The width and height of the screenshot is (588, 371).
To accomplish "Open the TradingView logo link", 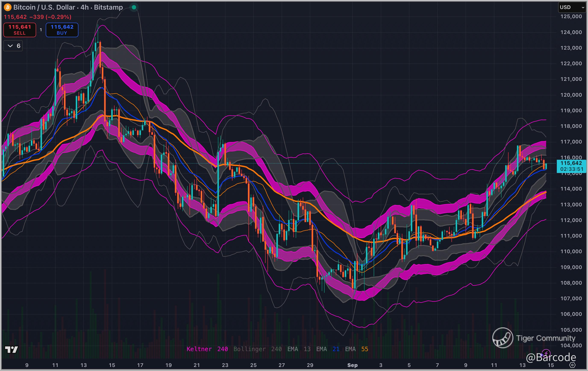I will click(x=11, y=349).
